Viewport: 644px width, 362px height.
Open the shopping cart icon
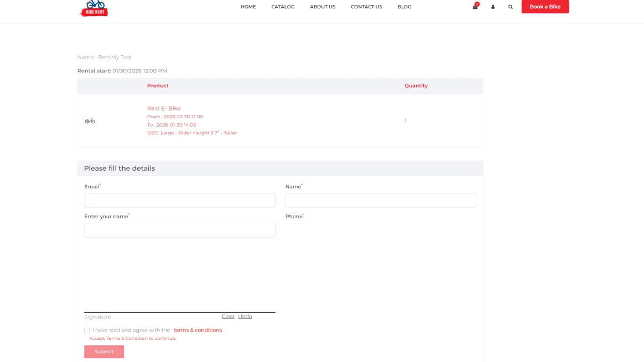click(x=474, y=7)
